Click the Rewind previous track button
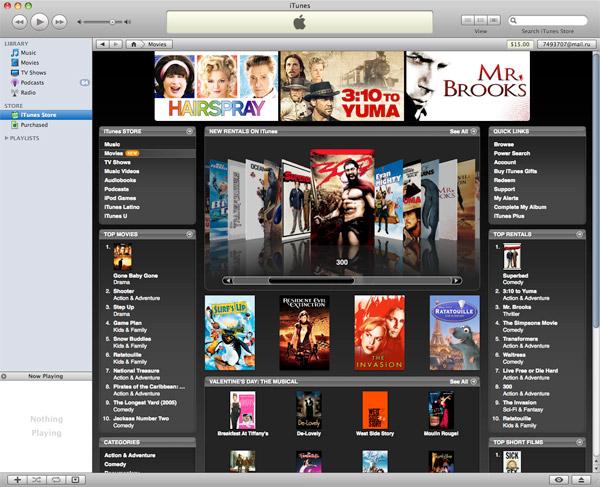The height and width of the screenshot is (487, 600). click(x=20, y=22)
